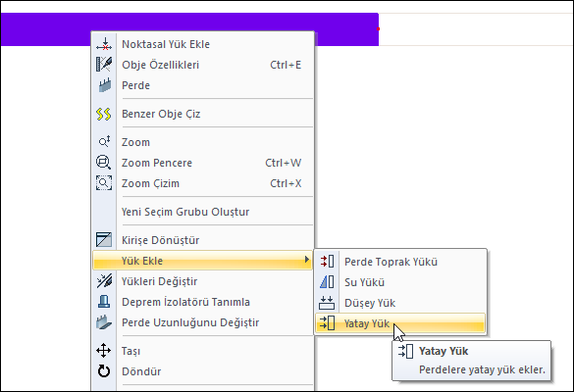This screenshot has width=574, height=392.
Task: Click the Kirişe Dönüştür icon
Action: [104, 240]
